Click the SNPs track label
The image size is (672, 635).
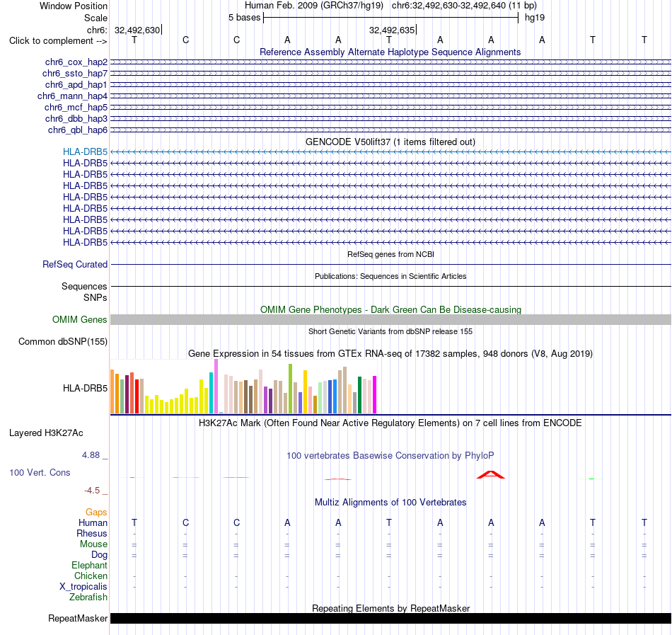pos(95,297)
